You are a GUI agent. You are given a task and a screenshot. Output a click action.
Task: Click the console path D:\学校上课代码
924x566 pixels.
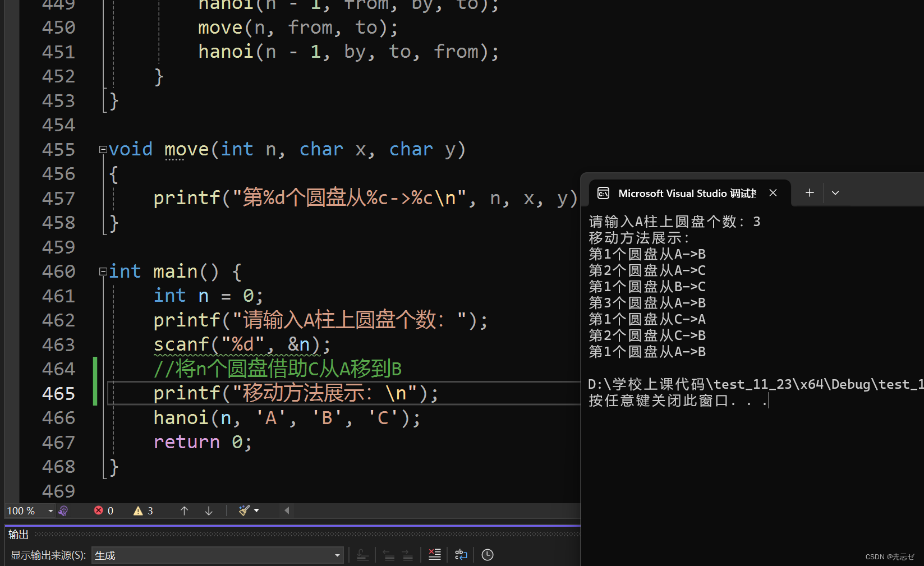tap(646, 384)
